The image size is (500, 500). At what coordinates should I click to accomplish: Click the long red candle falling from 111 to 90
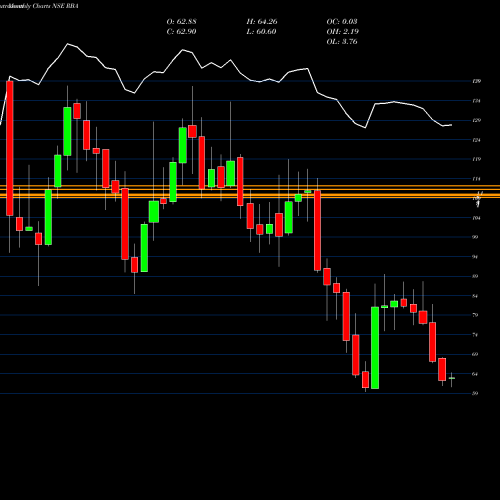click(317, 230)
